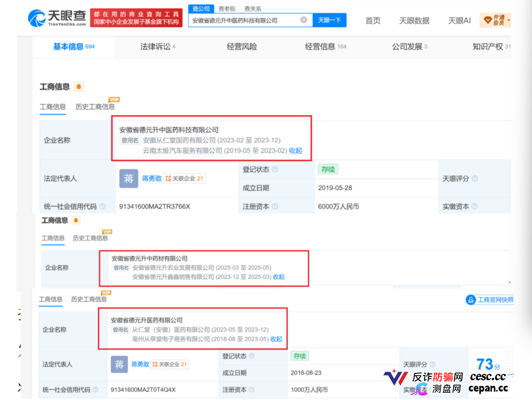Switch to 查关系 search tab
This screenshot has width=532, height=400.
[253, 9]
